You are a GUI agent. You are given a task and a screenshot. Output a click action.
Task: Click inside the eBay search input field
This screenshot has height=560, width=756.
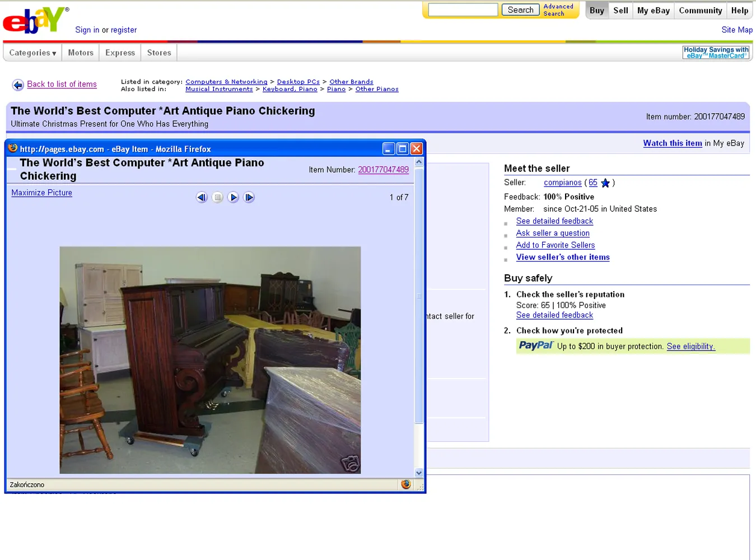[462, 10]
